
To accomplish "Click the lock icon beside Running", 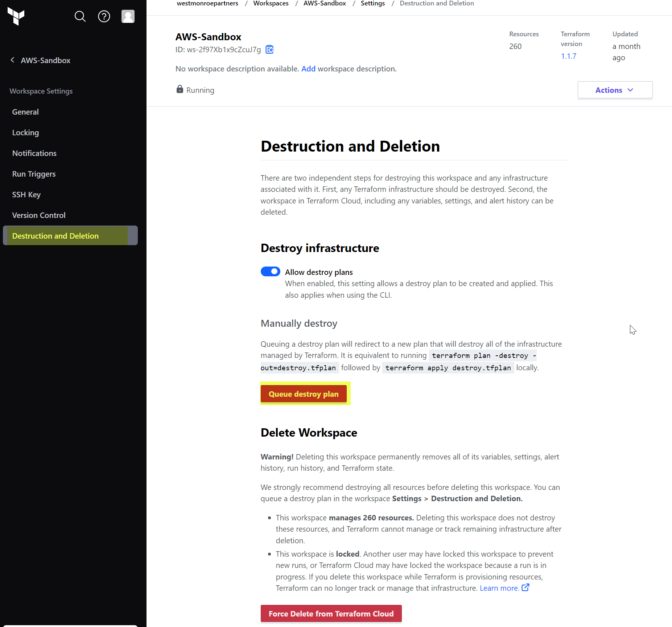I will [x=180, y=89].
